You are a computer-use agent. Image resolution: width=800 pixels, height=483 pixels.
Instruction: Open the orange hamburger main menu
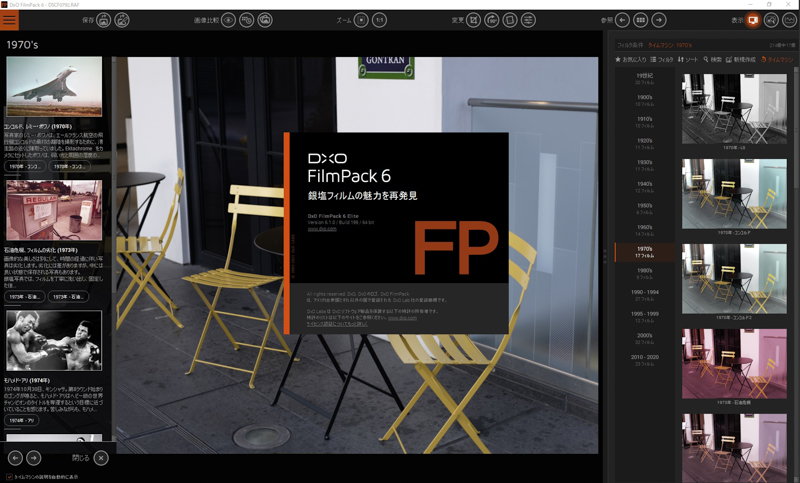coord(9,20)
